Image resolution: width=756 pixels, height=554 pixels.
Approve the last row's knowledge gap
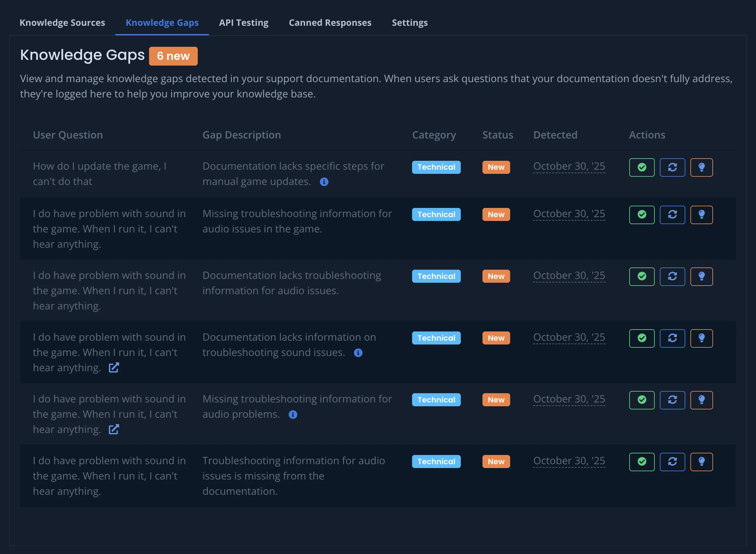pyautogui.click(x=641, y=461)
